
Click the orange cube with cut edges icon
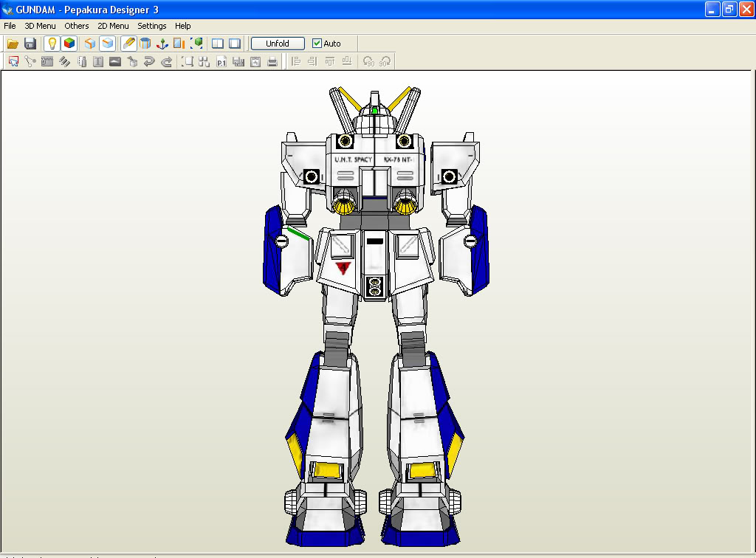click(x=89, y=44)
